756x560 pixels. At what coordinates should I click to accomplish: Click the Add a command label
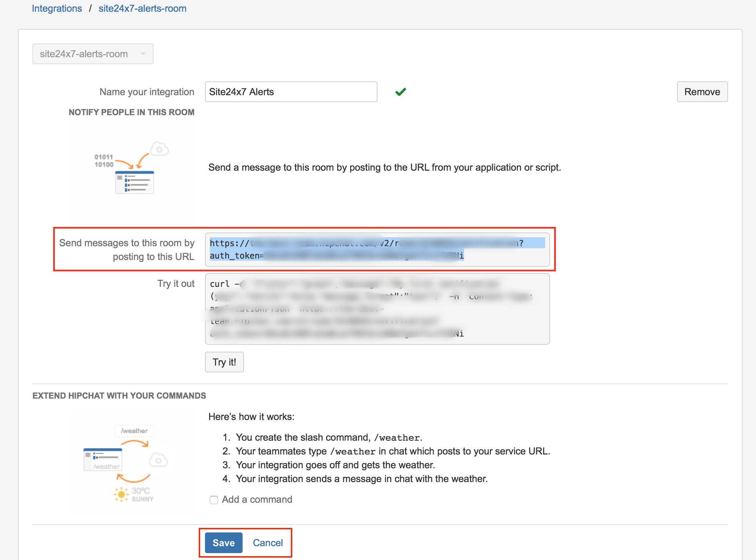pyautogui.click(x=257, y=500)
